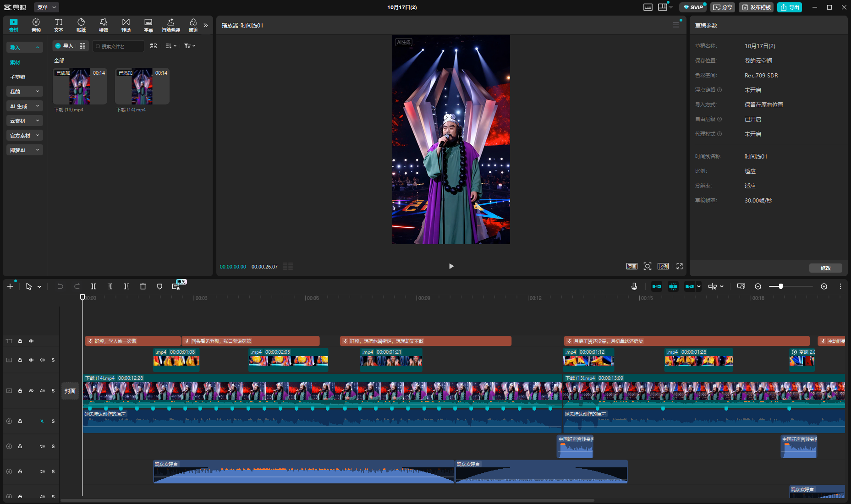Open the 菜单 dropdown in title bar
Viewport: 851px width, 504px height.
[46, 7]
